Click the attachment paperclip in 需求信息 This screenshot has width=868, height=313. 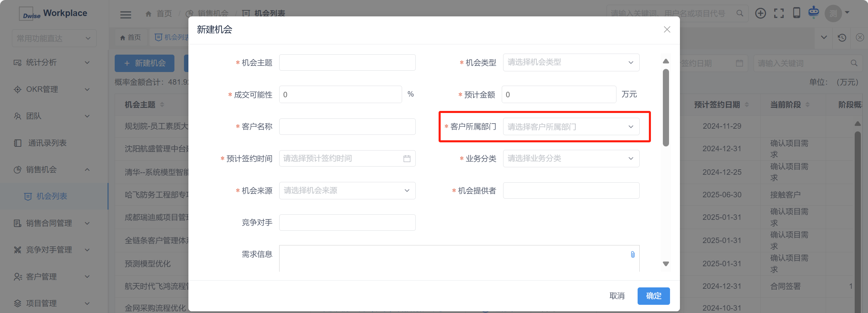click(632, 254)
